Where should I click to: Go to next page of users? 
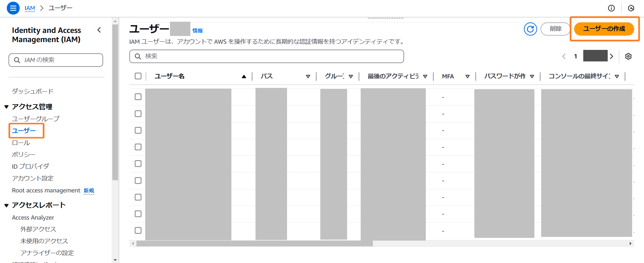coord(611,56)
